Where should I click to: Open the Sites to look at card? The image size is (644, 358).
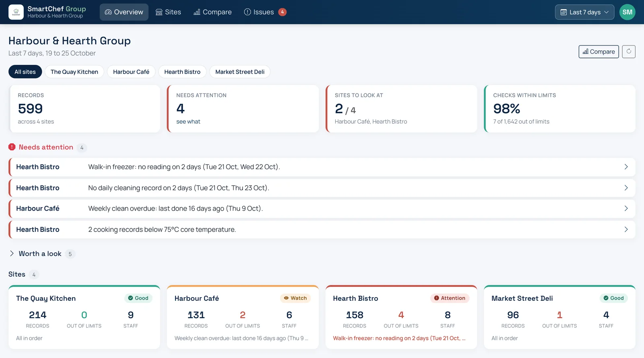click(401, 109)
